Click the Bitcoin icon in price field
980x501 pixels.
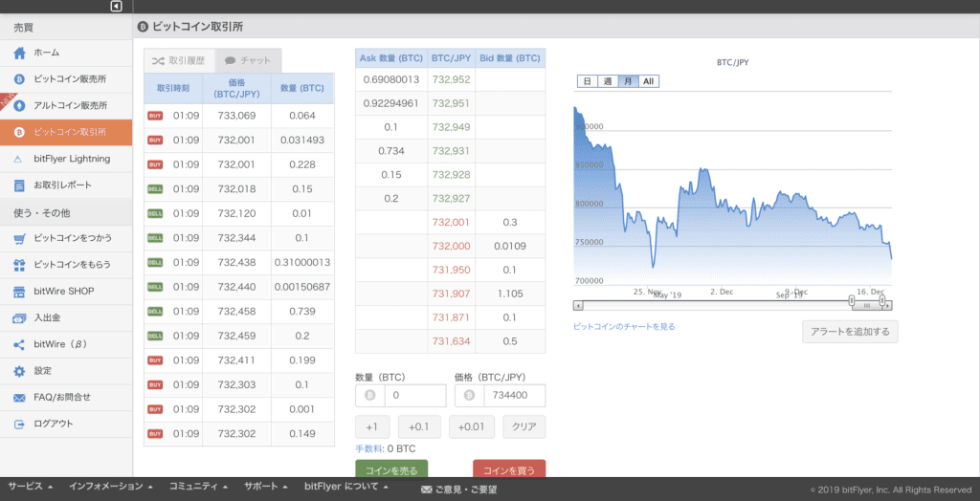(469, 396)
